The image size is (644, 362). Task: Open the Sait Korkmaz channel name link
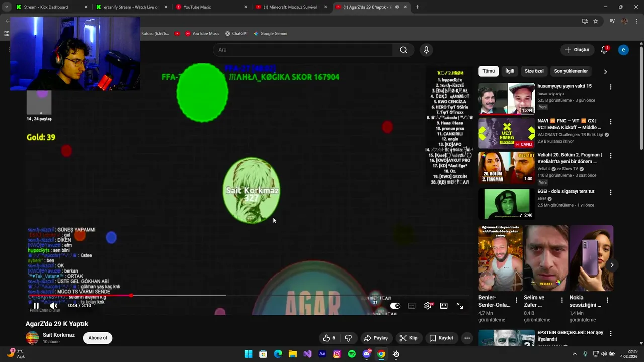pyautogui.click(x=59, y=335)
